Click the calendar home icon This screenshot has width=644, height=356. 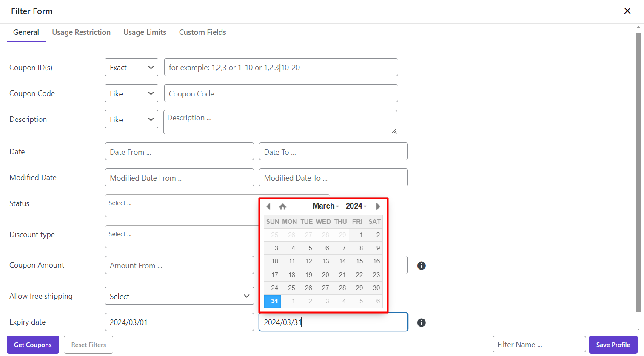[282, 206]
